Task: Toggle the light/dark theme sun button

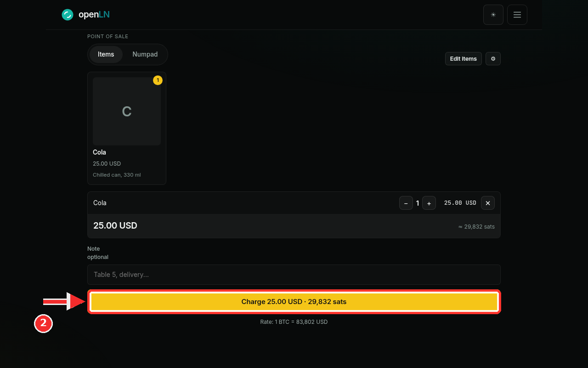Action: [x=493, y=15]
